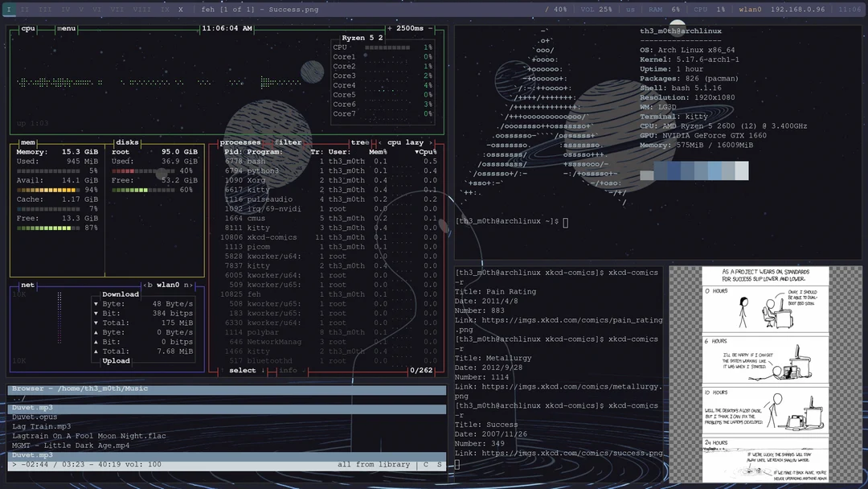Toggle the filter in the processes panel
The image size is (868, 489).
click(x=287, y=142)
